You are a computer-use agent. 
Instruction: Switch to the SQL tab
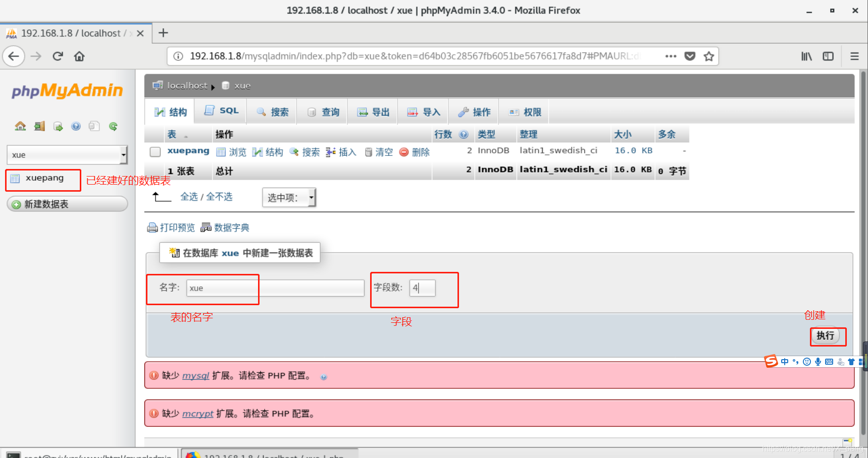point(221,110)
